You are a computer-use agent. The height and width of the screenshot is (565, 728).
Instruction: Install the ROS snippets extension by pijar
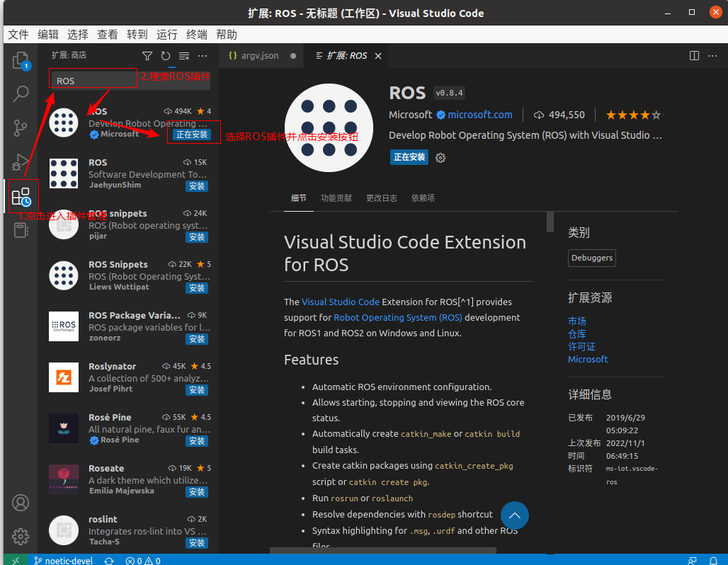(x=196, y=236)
